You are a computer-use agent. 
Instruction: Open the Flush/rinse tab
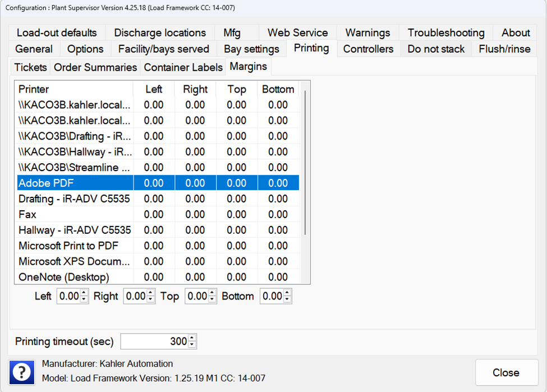[x=504, y=49]
